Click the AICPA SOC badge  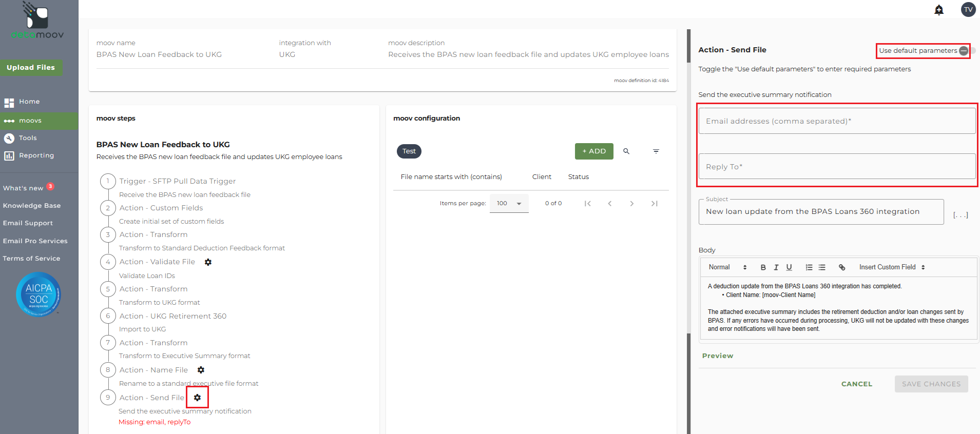pyautogui.click(x=39, y=294)
